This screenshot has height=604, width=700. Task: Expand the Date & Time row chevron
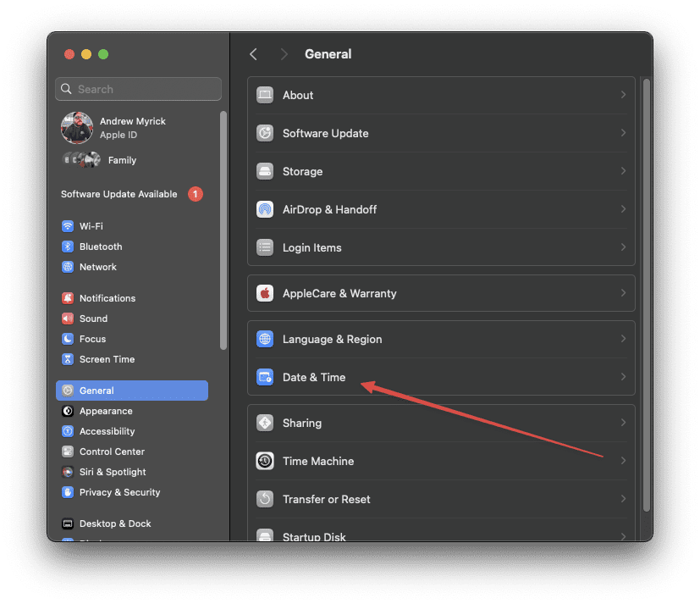(623, 377)
